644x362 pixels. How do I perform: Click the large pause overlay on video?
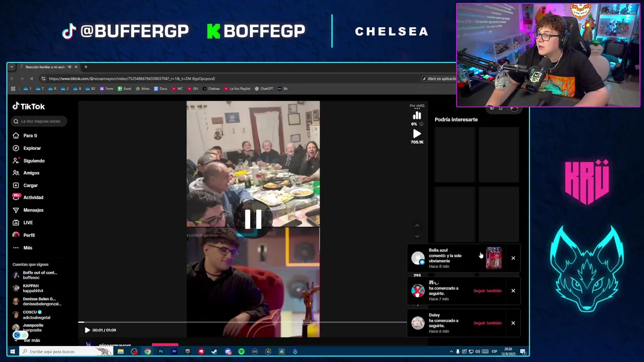click(x=253, y=219)
